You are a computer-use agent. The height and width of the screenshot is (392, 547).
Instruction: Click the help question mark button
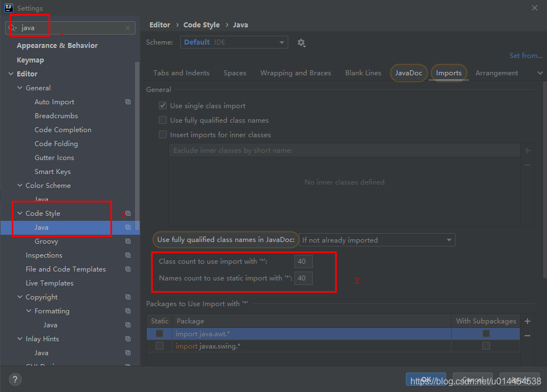(x=15, y=379)
